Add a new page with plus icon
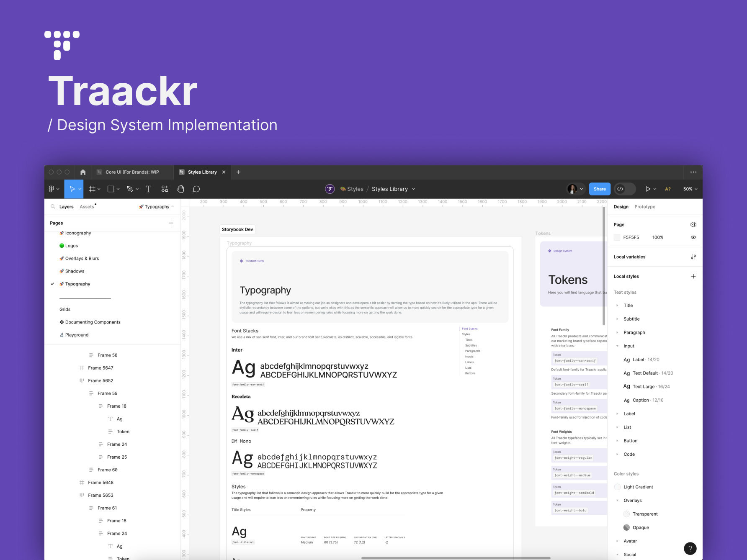747x560 pixels. coord(171,223)
